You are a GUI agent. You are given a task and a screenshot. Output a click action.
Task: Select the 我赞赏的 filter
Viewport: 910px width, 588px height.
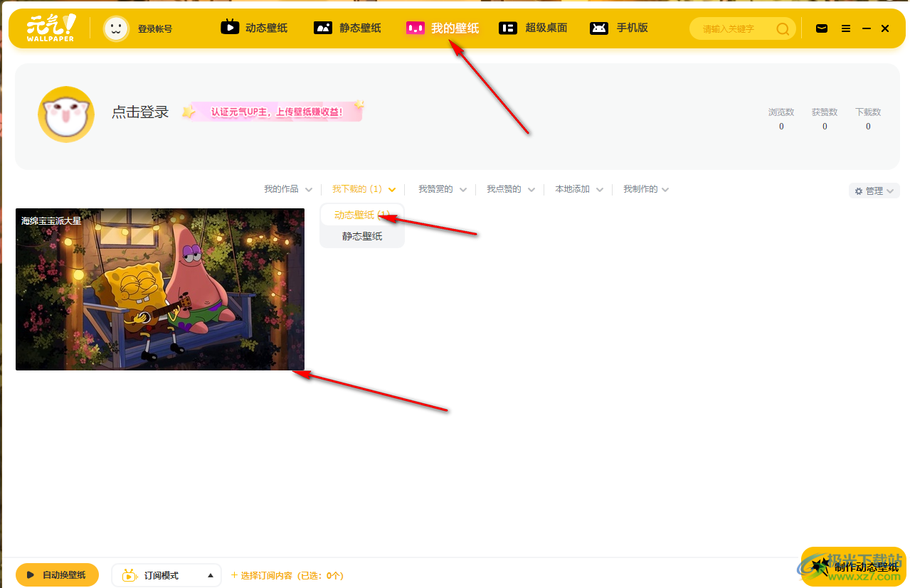pos(435,189)
